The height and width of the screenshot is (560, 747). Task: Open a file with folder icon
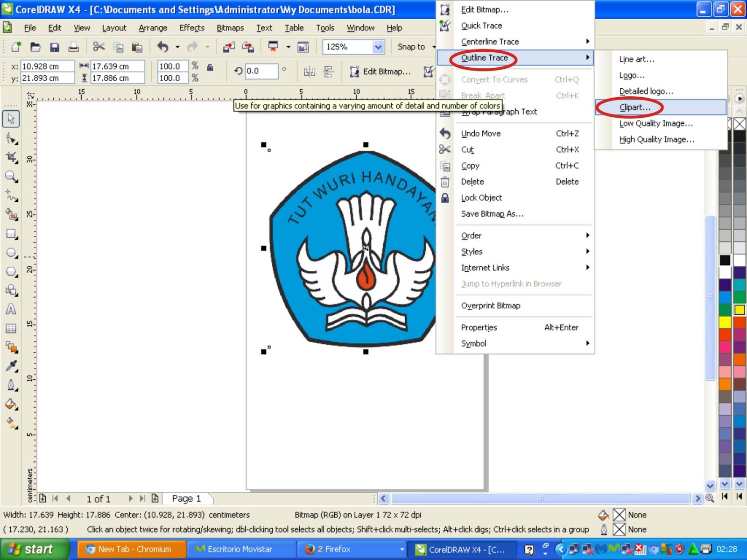(35, 47)
